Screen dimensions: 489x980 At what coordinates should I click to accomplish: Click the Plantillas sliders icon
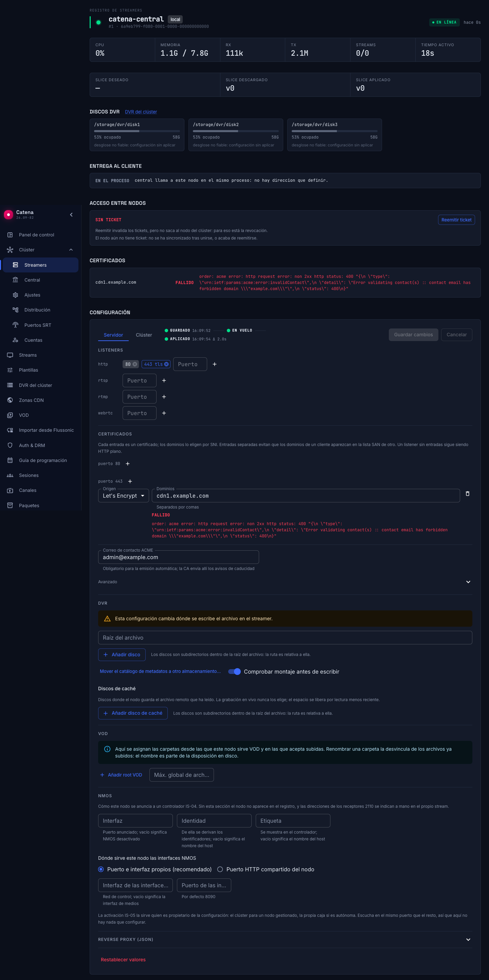click(10, 370)
